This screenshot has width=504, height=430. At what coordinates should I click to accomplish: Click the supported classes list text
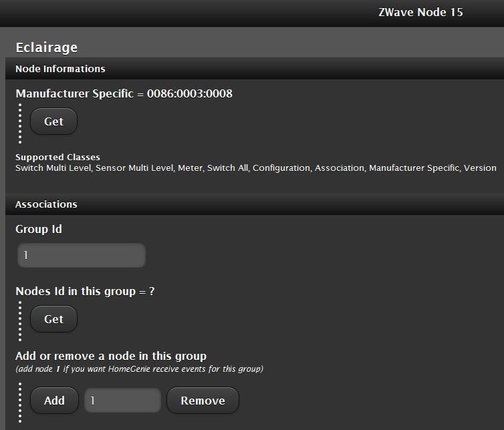point(255,168)
